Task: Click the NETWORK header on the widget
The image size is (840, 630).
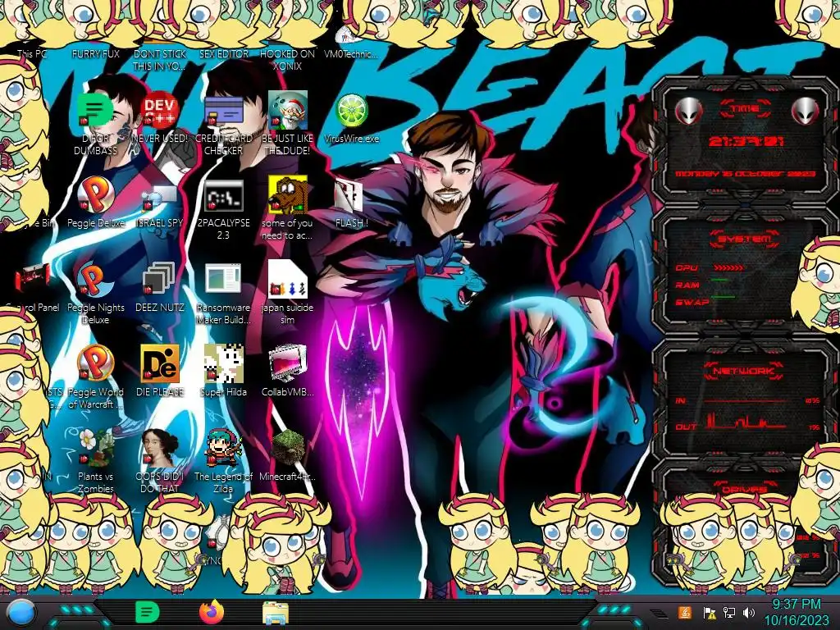Action: pos(744,371)
